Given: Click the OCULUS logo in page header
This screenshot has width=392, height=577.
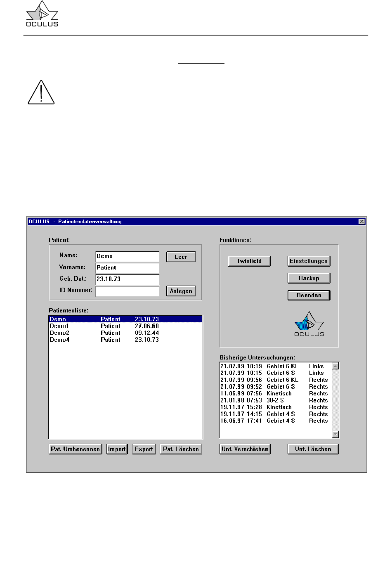Looking at the screenshot, I should [x=42, y=14].
